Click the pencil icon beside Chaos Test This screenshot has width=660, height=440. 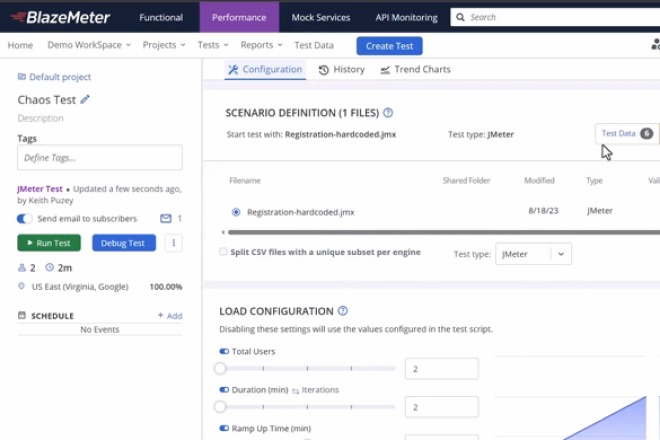pyautogui.click(x=85, y=99)
